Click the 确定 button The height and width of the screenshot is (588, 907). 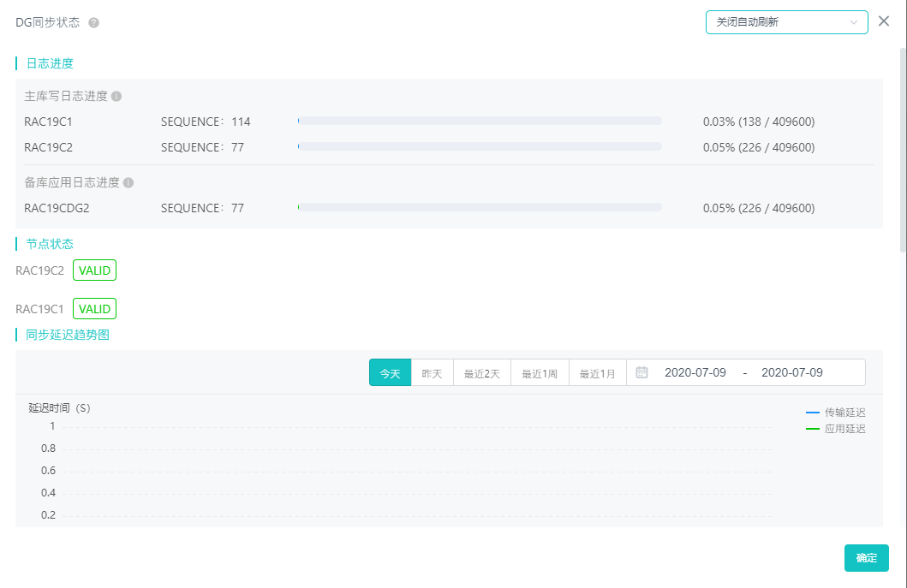click(x=867, y=558)
